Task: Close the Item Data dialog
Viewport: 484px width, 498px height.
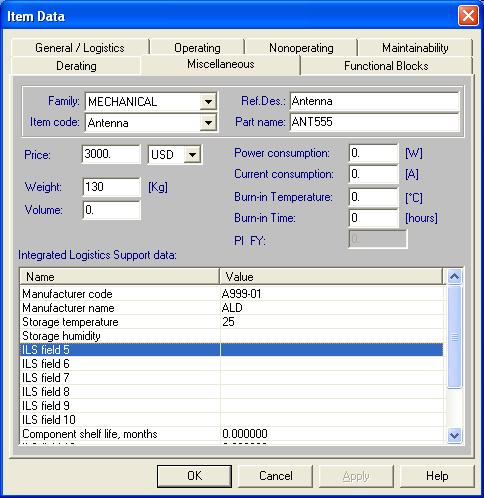Action: (468, 16)
